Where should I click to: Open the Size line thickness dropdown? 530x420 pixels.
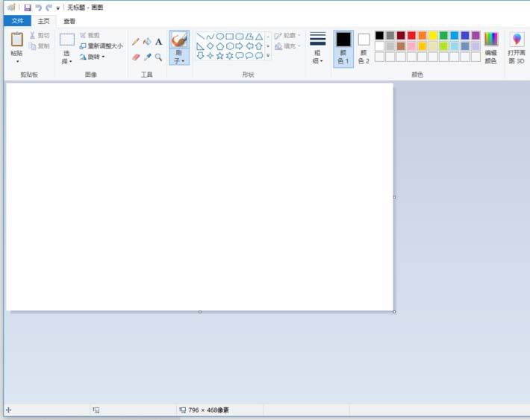point(317,48)
